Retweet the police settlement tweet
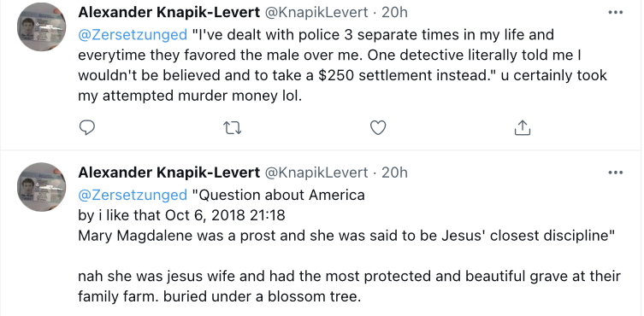644x316 pixels. (232, 128)
